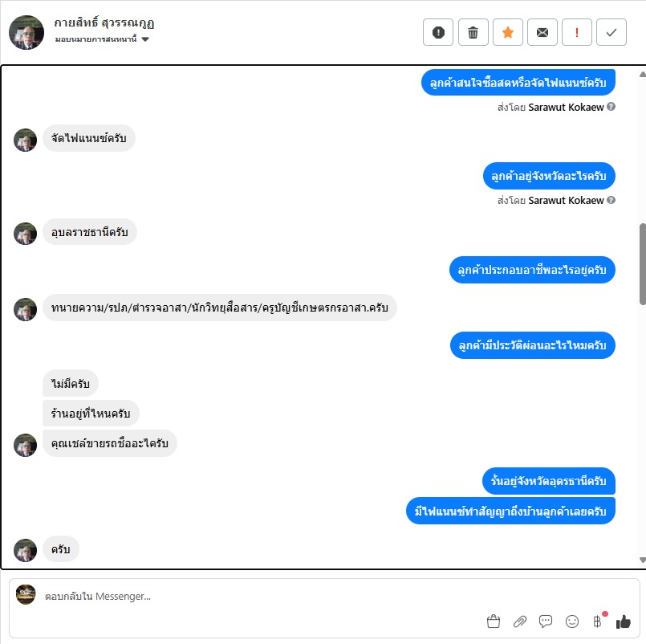Image resolution: width=646 pixels, height=644 pixels.
Task: Click the scroll down arrow in chat
Action: click(642, 560)
